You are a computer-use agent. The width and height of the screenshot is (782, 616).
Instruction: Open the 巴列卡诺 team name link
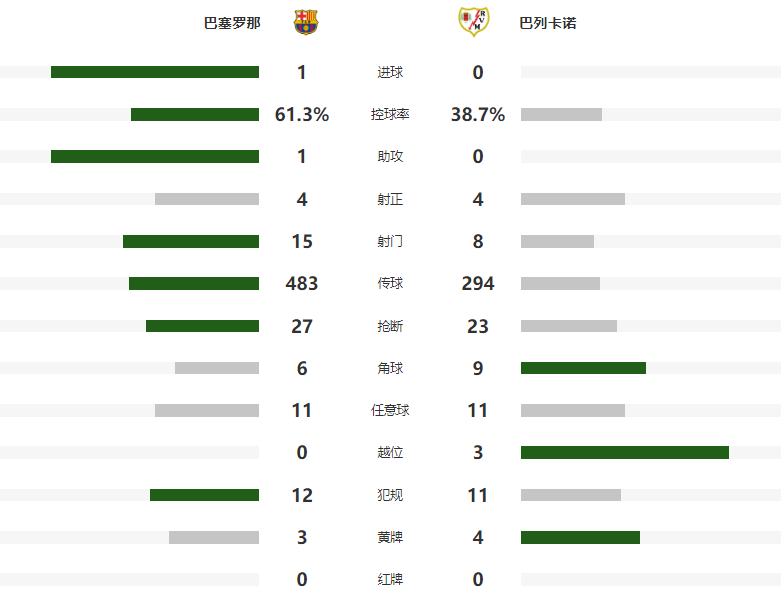(548, 22)
